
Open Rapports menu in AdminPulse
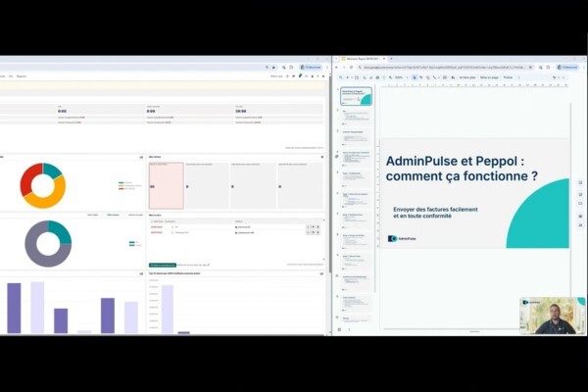(22, 76)
